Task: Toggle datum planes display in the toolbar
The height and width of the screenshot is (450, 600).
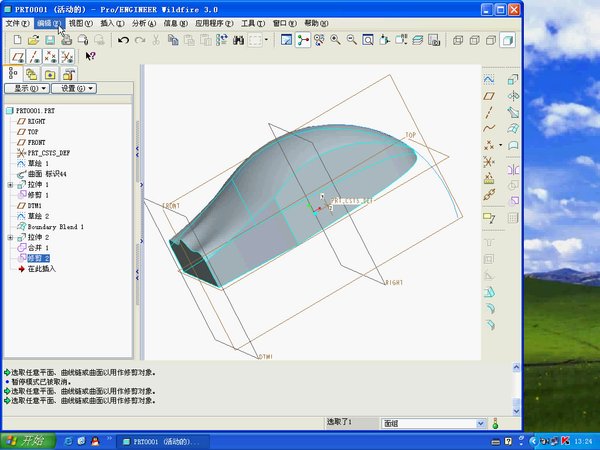Action: [16, 56]
